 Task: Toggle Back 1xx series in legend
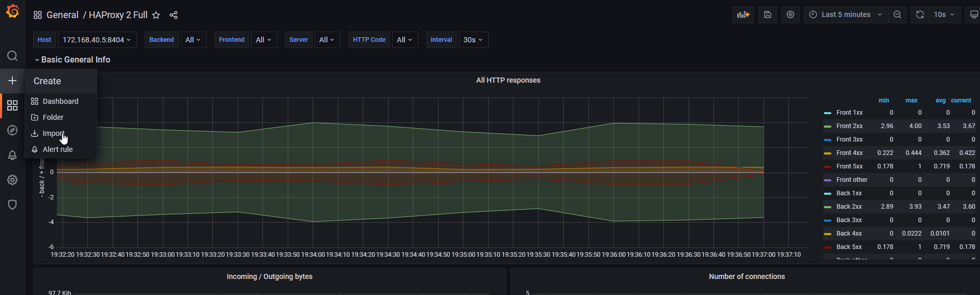(849, 193)
